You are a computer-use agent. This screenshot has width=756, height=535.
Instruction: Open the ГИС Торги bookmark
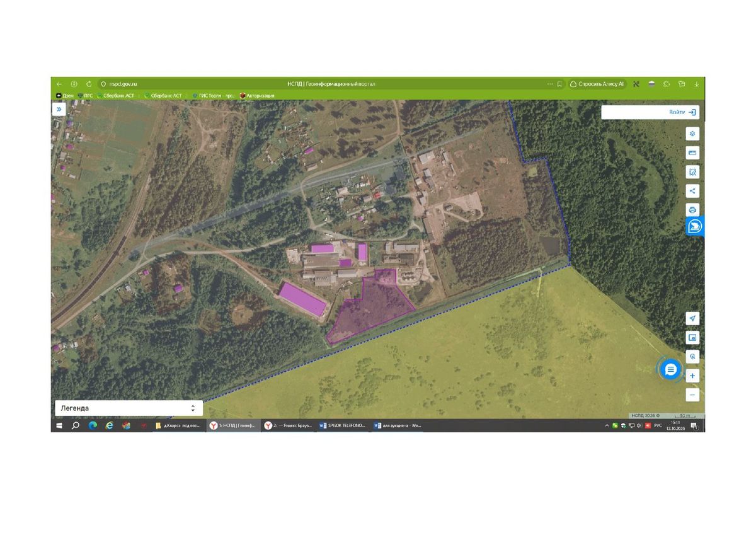click(x=214, y=96)
